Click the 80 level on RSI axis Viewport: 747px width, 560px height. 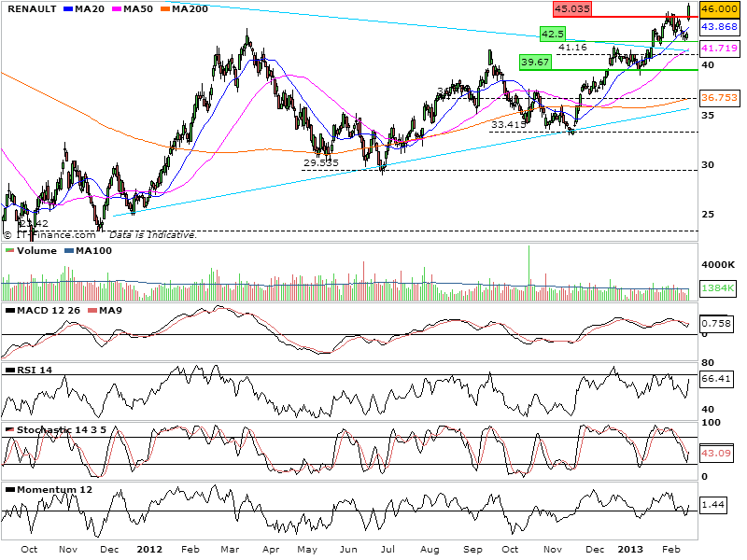708,363
